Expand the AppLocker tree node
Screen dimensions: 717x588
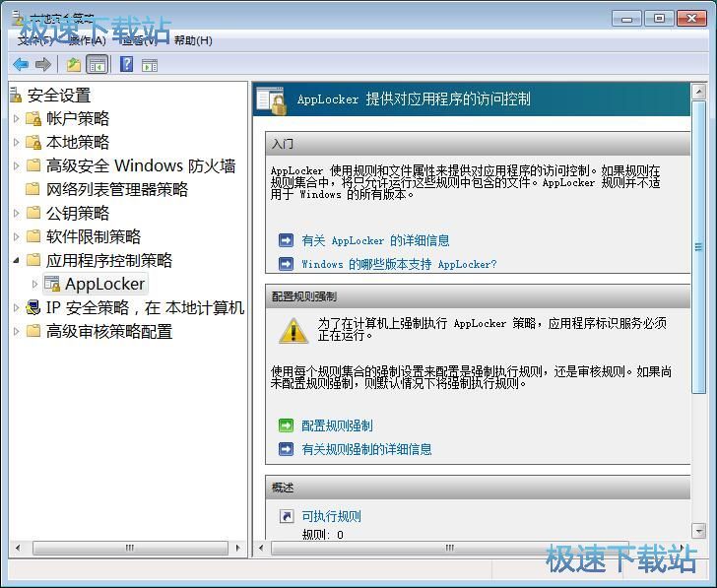click(34, 284)
